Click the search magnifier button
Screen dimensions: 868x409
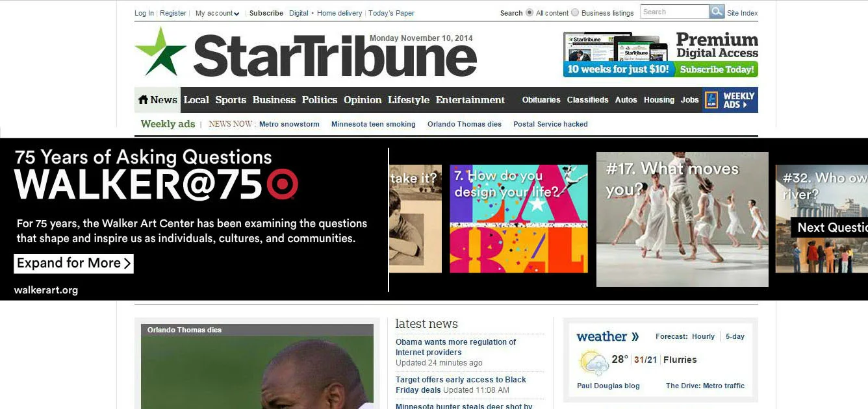(717, 12)
